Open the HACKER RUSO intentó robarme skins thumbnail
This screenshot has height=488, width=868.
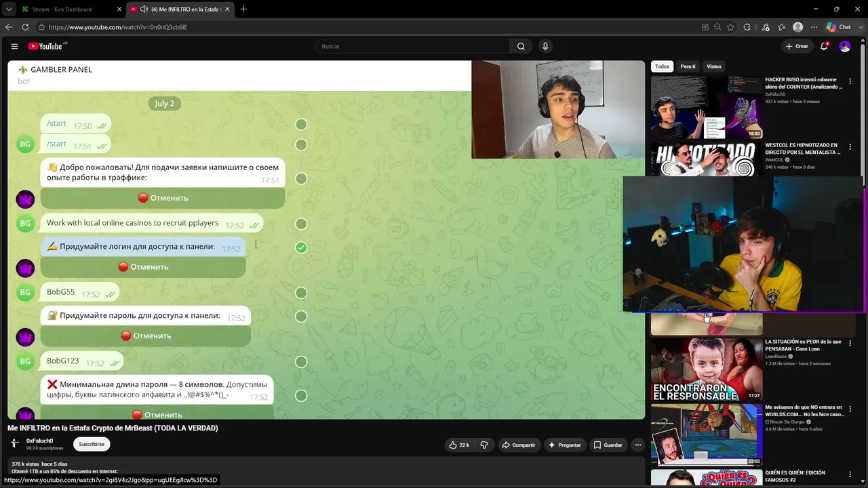[707, 107]
